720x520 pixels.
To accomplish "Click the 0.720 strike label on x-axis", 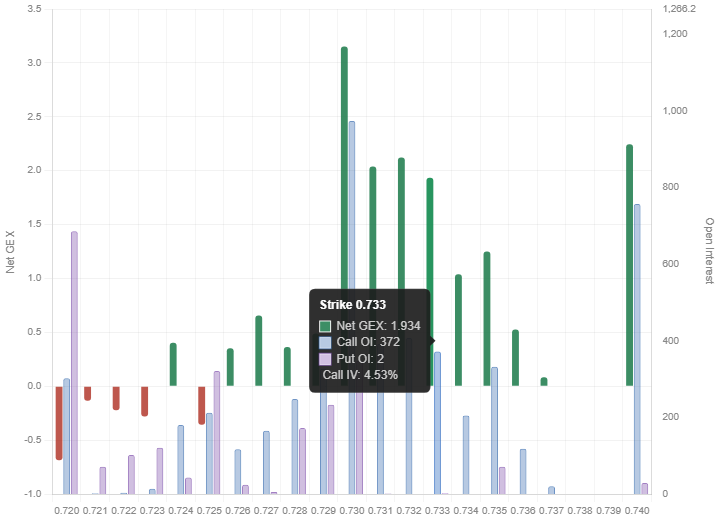I will point(67,511).
